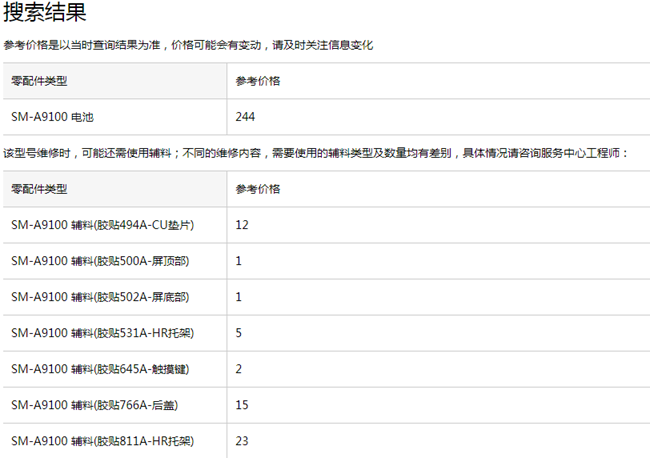The height and width of the screenshot is (458, 650).
Task: Click the battery price 244
Action: click(x=245, y=117)
